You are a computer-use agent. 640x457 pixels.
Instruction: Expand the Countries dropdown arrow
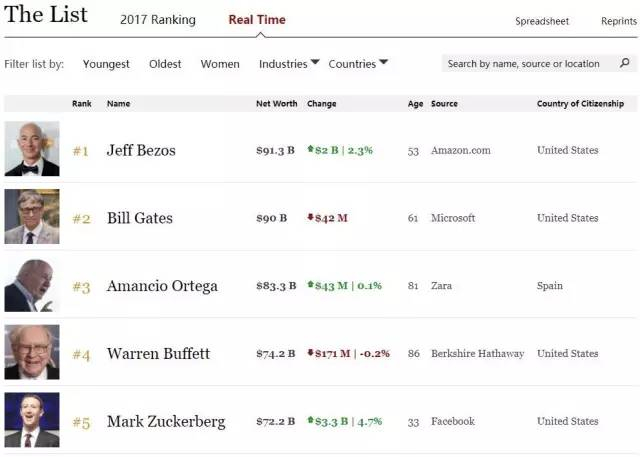(383, 63)
